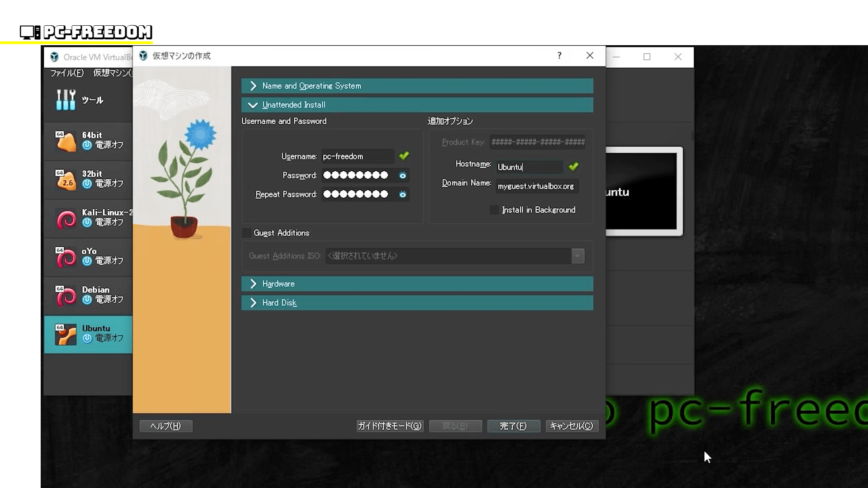Select the Debian VM icon

click(x=66, y=296)
